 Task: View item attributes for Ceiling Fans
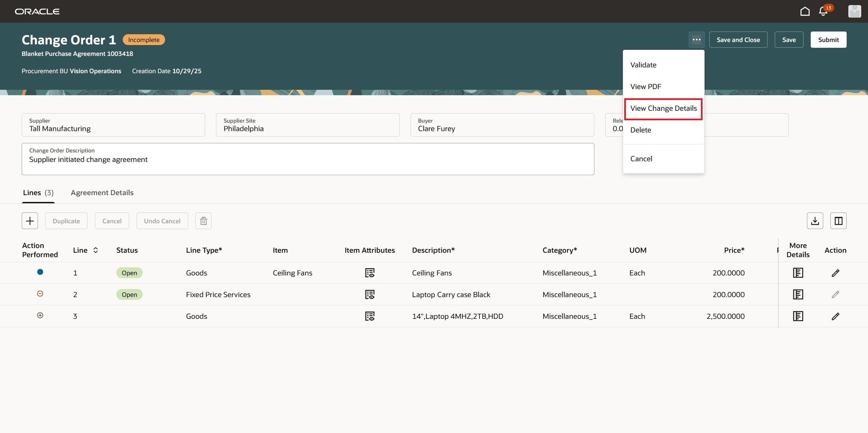[x=370, y=272]
